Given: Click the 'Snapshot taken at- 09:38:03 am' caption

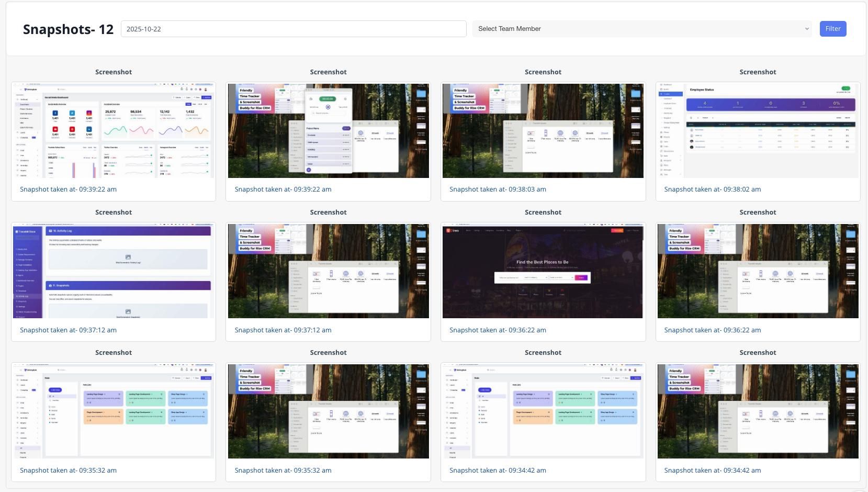Looking at the screenshot, I should pyautogui.click(x=498, y=189).
